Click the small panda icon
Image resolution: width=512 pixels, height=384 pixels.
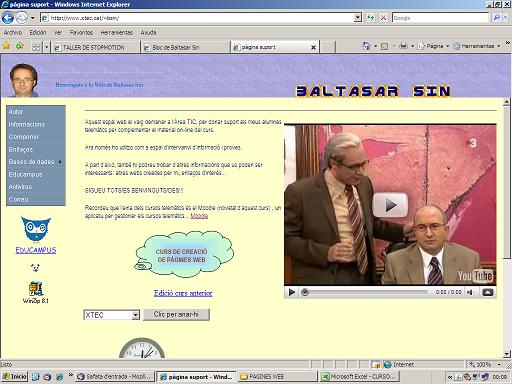click(35, 267)
